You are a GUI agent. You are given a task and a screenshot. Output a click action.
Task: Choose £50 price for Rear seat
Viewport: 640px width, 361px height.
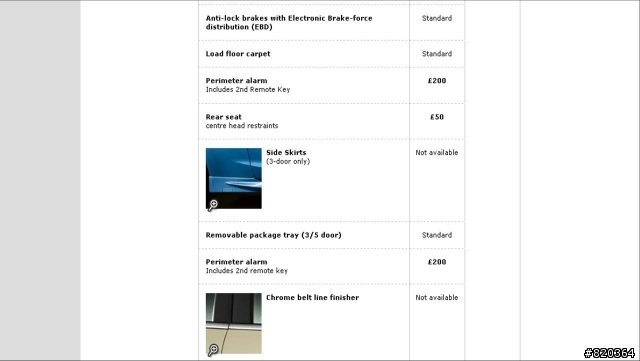click(x=437, y=117)
